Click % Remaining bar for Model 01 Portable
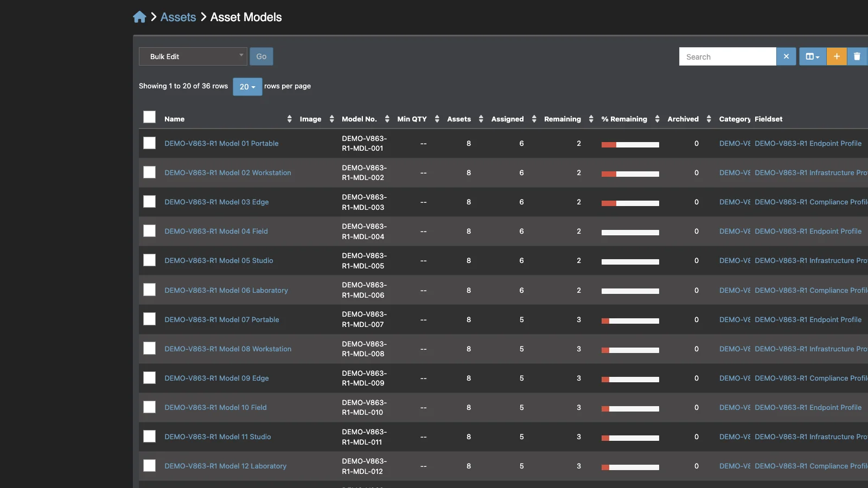Image resolution: width=868 pixels, height=488 pixels. point(630,145)
